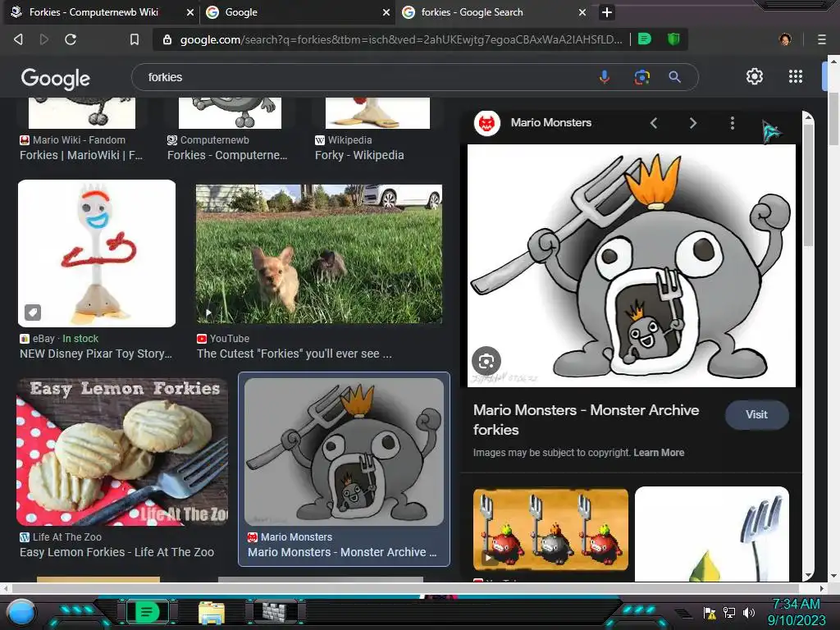Open the Google apps grid

click(796, 76)
